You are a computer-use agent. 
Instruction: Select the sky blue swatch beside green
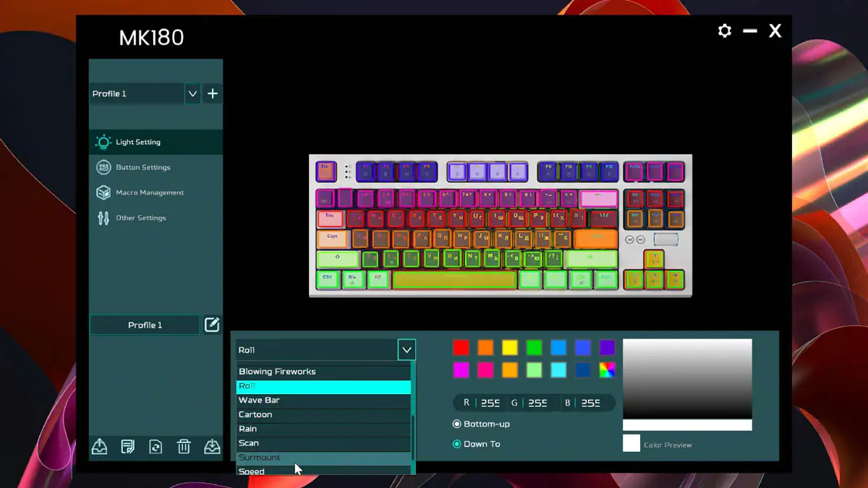(x=558, y=347)
